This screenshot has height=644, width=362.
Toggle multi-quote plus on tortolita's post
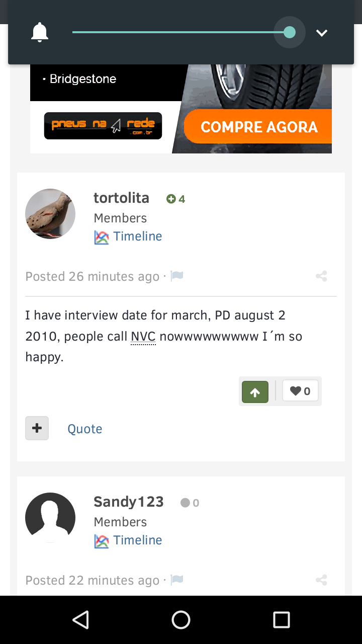tap(37, 428)
